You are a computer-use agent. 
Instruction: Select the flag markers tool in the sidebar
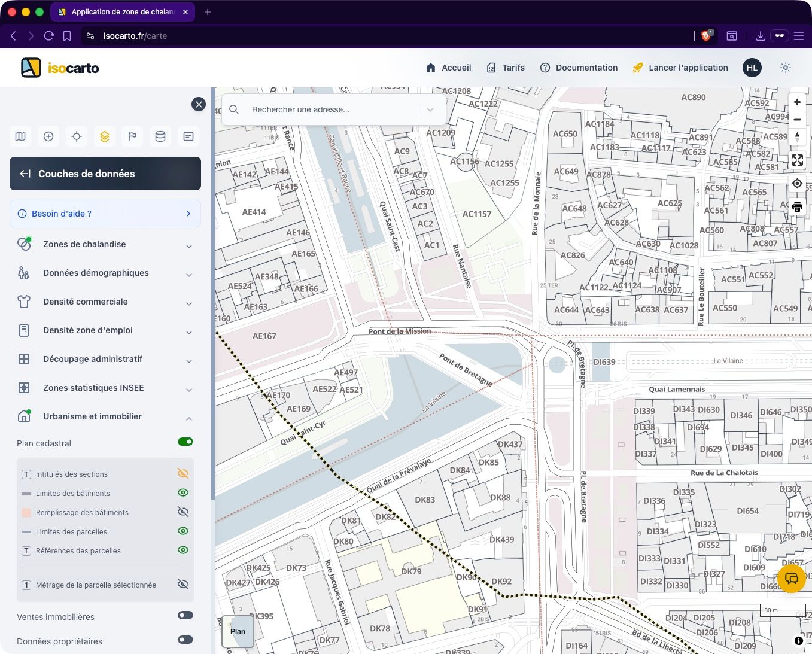(x=132, y=136)
